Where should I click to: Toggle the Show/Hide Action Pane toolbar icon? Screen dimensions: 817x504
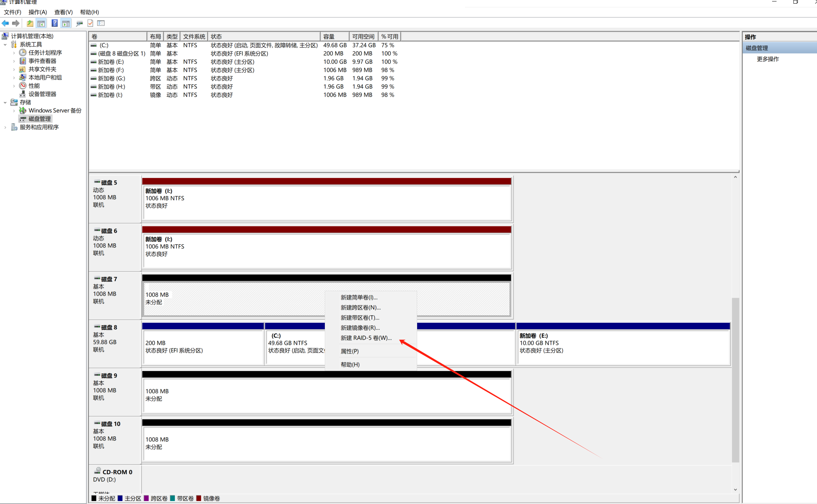66,24
